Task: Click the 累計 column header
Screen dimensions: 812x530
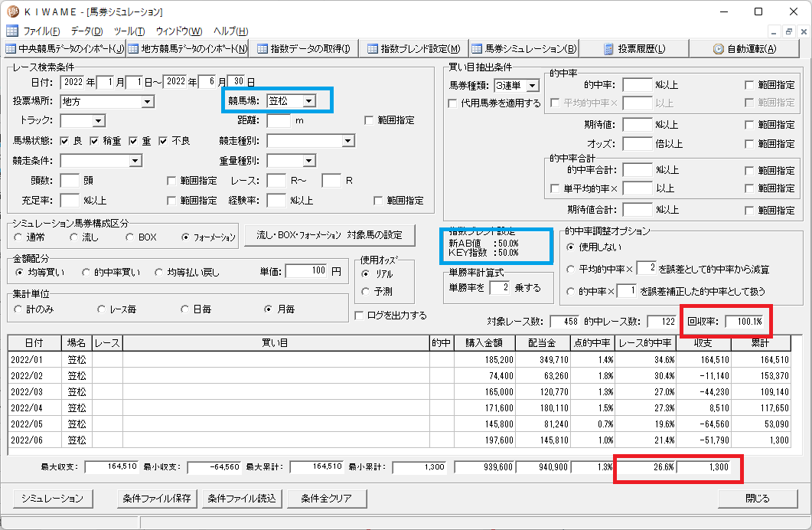Action: pyautogui.click(x=761, y=343)
